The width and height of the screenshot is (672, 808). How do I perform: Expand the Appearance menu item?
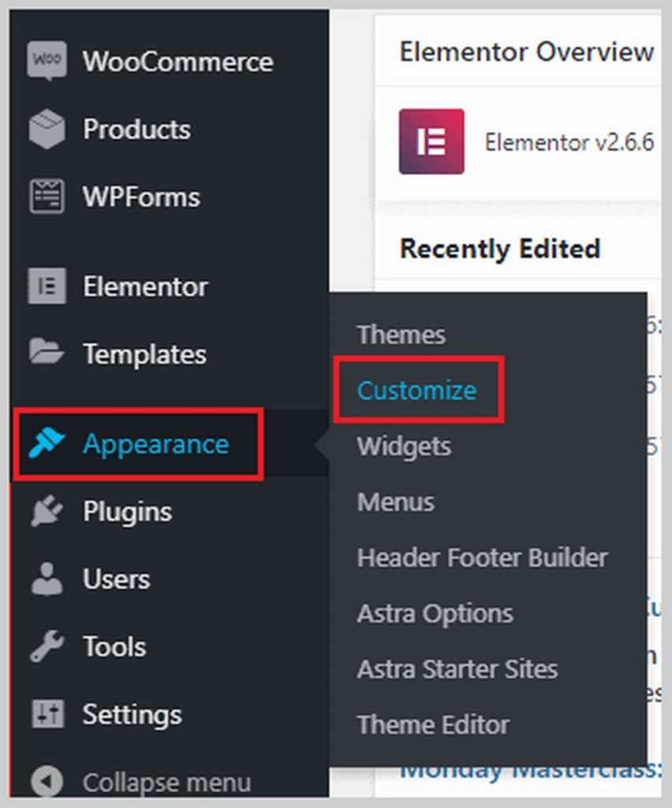tap(155, 443)
